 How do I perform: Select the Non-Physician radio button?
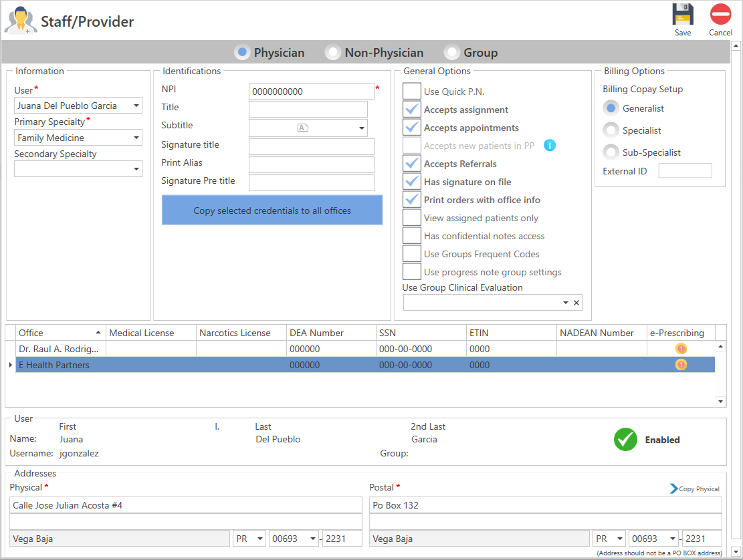click(332, 52)
